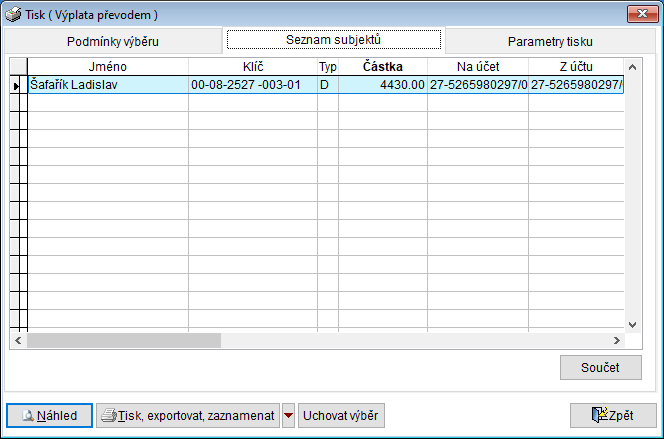Click the Součet button
Viewport: 664px width, 439px height.
click(x=600, y=368)
